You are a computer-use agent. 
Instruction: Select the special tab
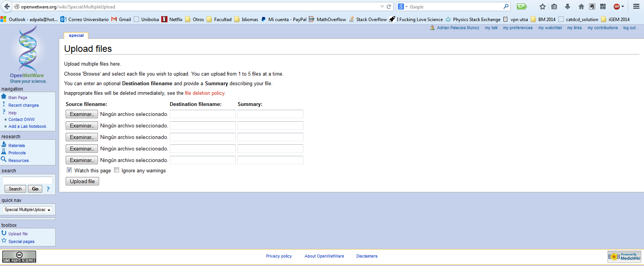point(76,35)
